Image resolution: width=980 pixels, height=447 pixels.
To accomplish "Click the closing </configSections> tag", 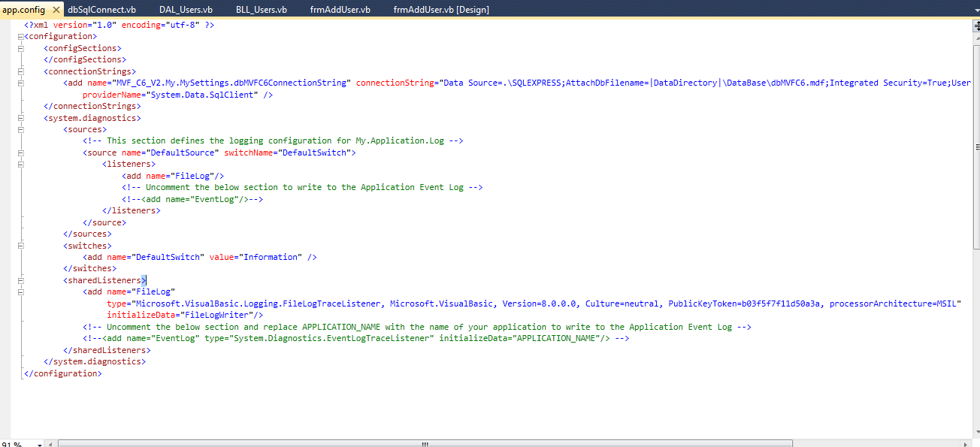I will 85,59.
